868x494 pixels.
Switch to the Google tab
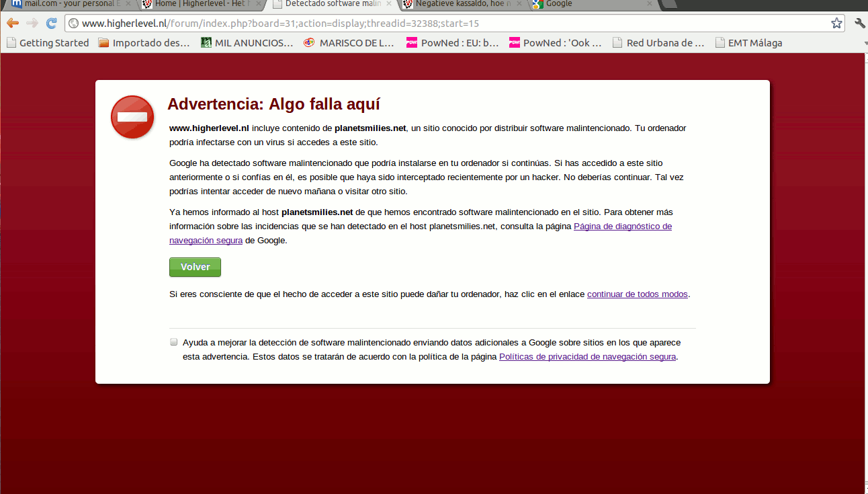(591, 4)
